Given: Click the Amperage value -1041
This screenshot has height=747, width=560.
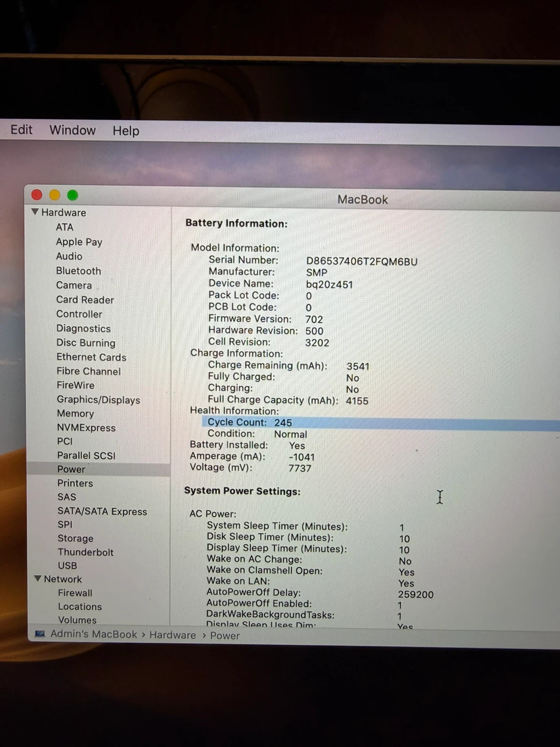Looking at the screenshot, I should tap(301, 457).
